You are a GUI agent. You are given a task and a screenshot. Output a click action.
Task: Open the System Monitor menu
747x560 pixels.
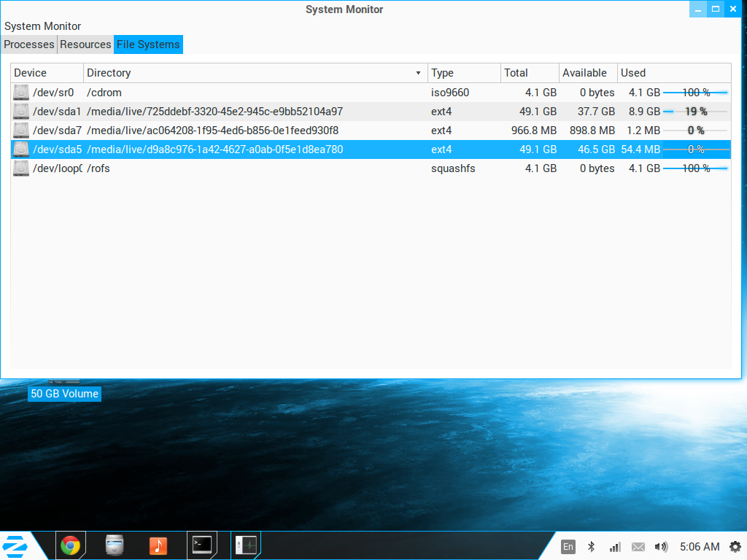tap(42, 26)
